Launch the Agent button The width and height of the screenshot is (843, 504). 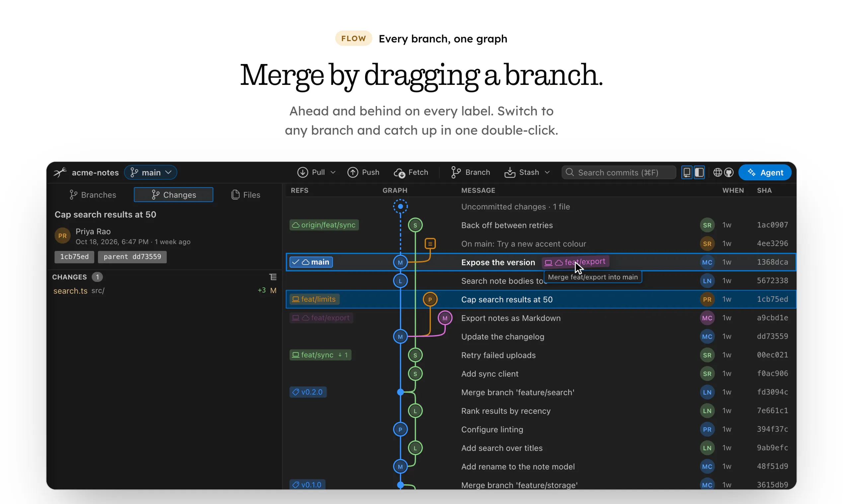click(765, 172)
